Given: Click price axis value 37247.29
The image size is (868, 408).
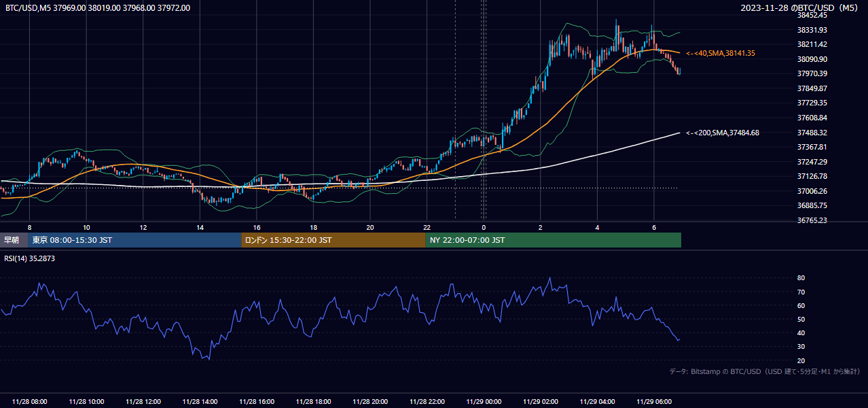Looking at the screenshot, I should pos(812,162).
